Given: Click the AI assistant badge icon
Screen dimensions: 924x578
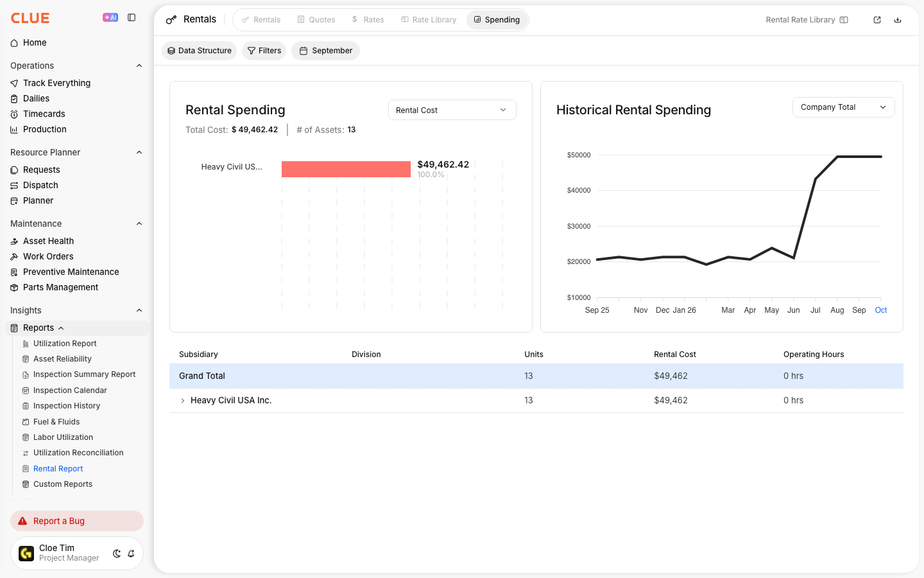Looking at the screenshot, I should [x=110, y=17].
